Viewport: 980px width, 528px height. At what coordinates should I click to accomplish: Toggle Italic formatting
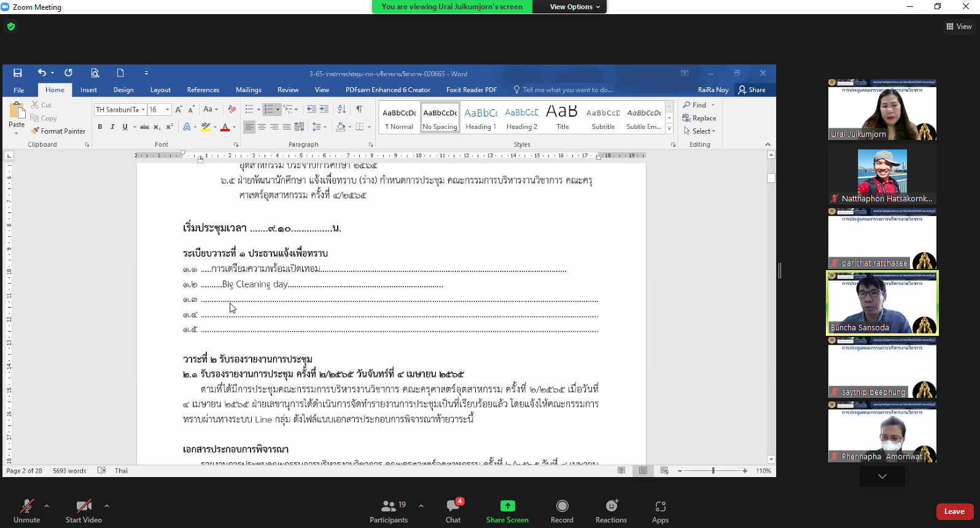pyautogui.click(x=112, y=127)
